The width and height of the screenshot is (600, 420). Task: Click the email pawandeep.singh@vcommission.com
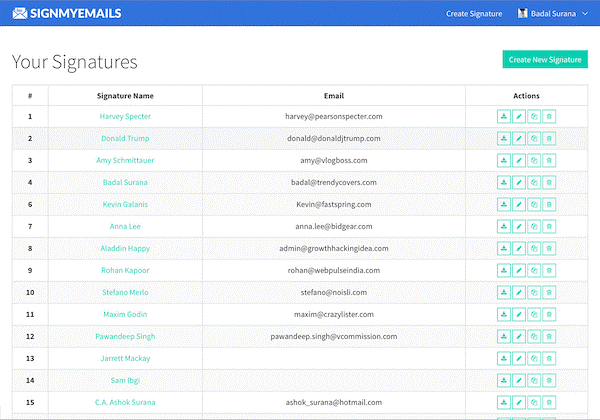334,336
